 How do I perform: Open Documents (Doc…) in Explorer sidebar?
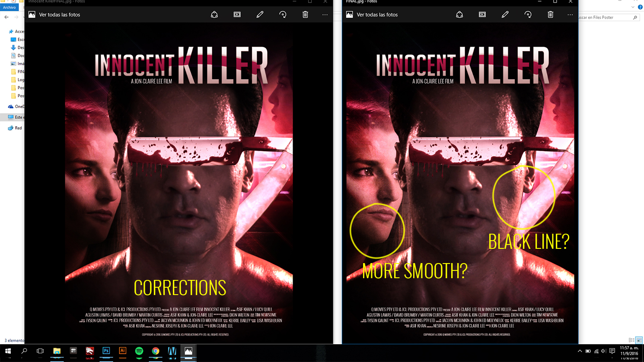(17, 56)
